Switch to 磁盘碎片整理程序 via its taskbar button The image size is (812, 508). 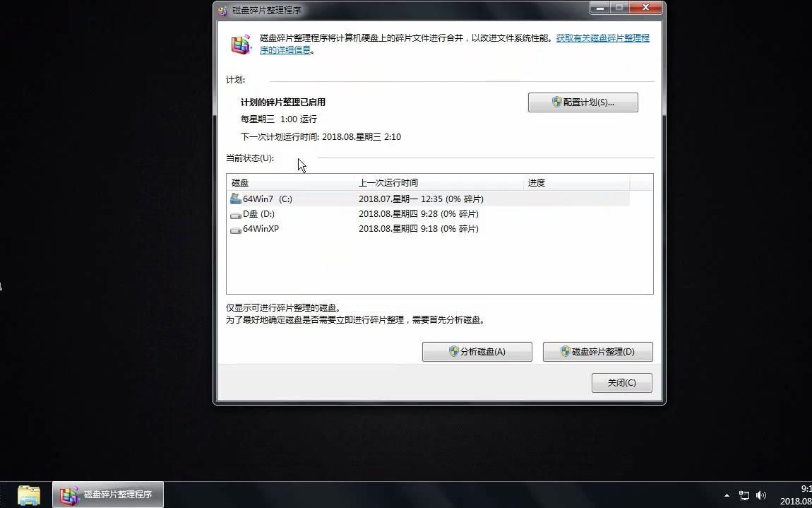coord(107,495)
